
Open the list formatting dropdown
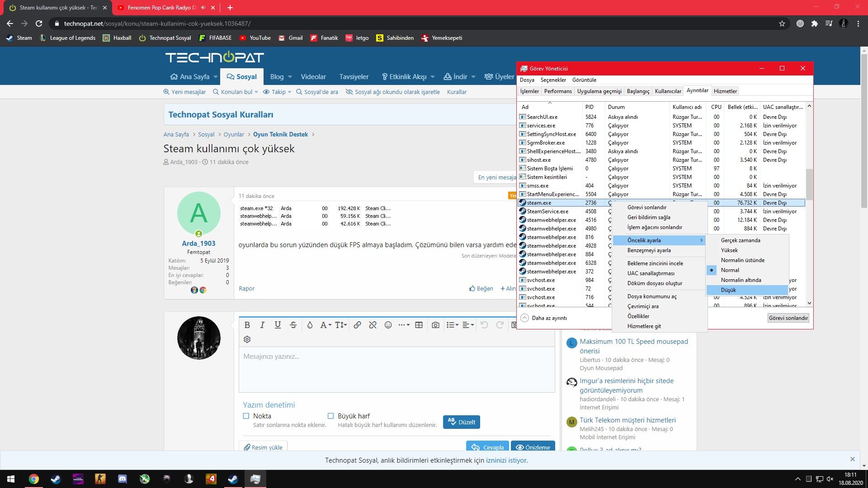point(452,325)
